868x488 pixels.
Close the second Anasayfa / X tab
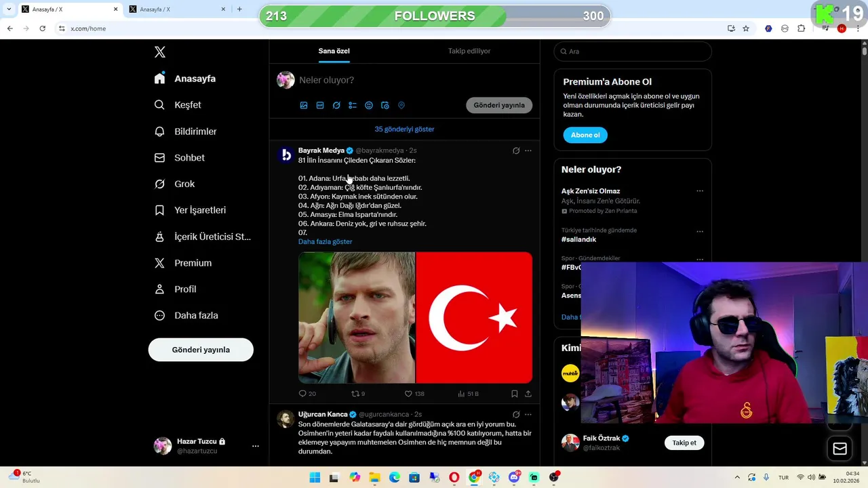click(x=223, y=9)
